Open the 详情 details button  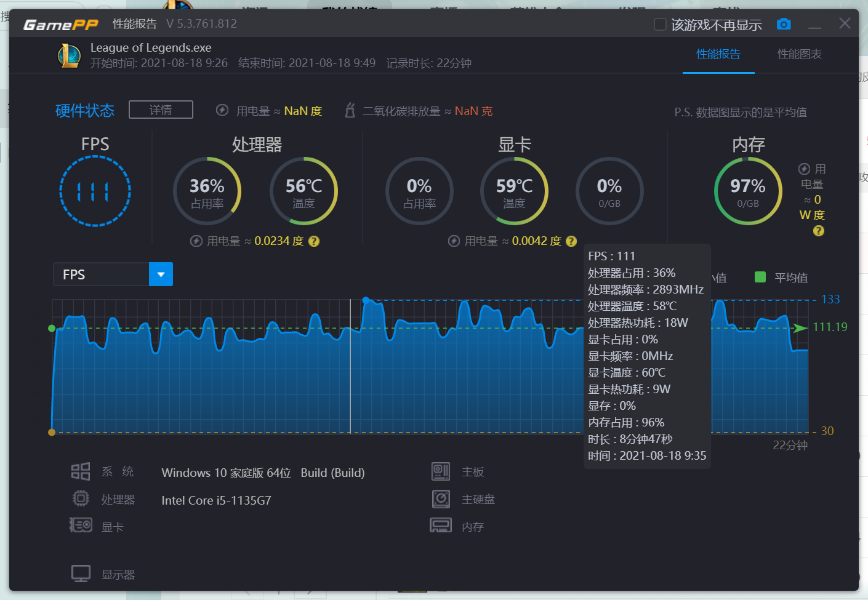161,110
